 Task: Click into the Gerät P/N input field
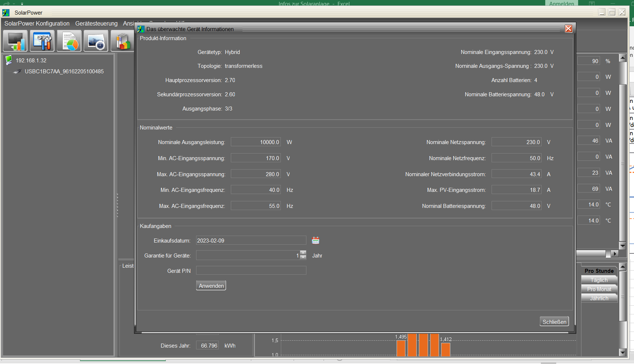tap(251, 271)
